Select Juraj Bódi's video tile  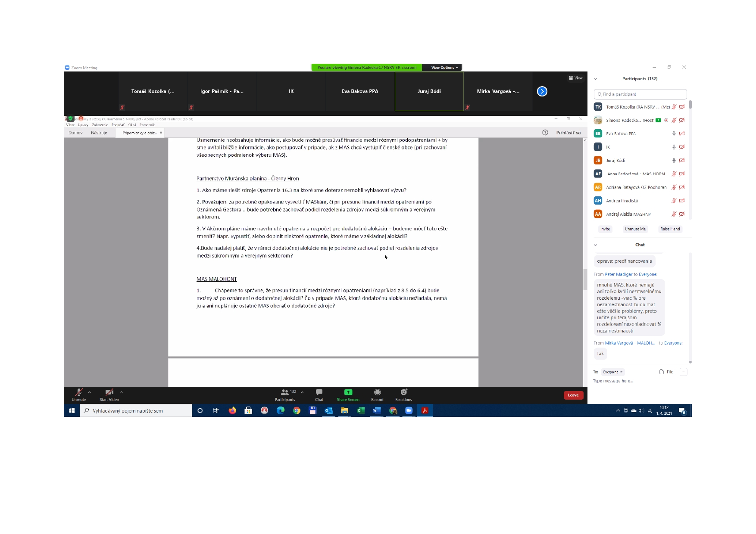(429, 91)
